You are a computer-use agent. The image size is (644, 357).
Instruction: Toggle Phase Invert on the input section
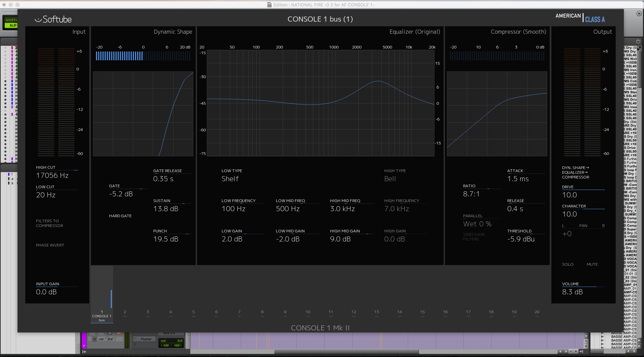coord(50,245)
